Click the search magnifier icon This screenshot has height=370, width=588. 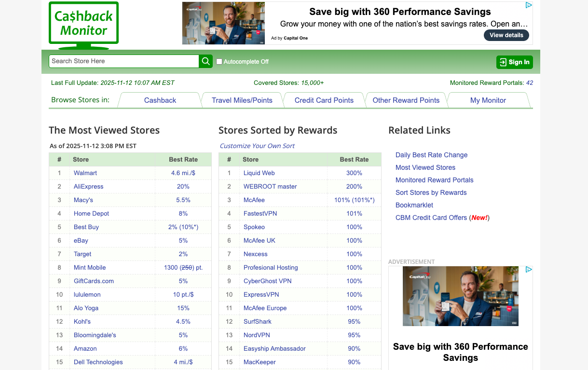pos(205,61)
